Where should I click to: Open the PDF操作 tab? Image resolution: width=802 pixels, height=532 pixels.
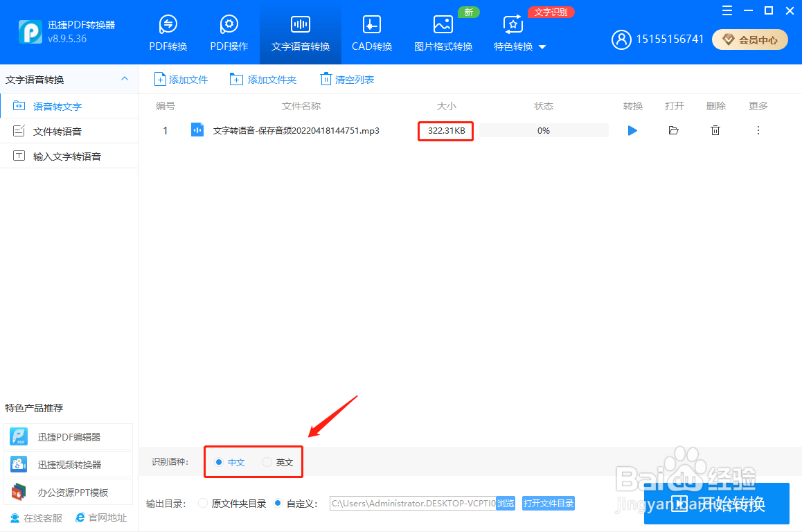pos(229,33)
